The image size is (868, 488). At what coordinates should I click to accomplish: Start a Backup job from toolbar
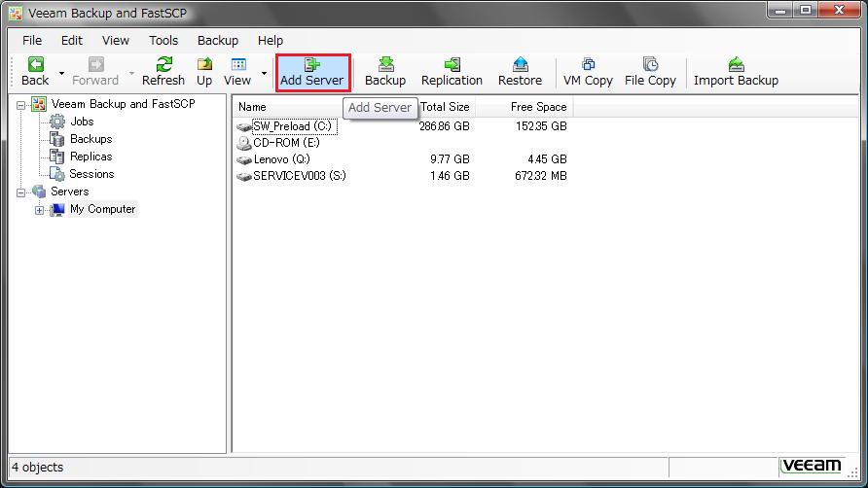(385, 72)
